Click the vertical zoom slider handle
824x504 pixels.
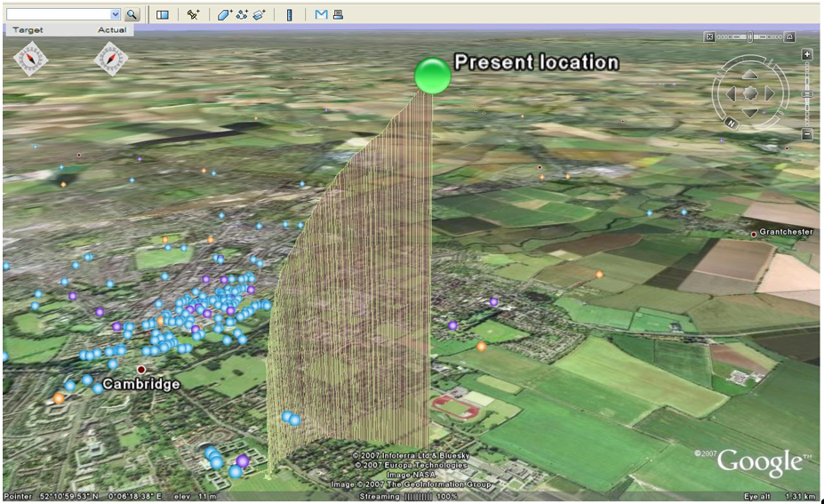coord(807,93)
